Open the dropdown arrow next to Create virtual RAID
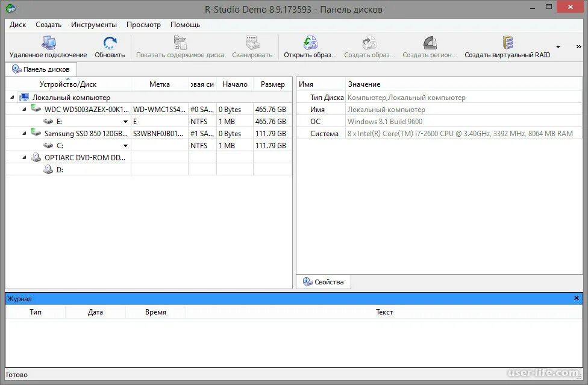 pos(558,47)
